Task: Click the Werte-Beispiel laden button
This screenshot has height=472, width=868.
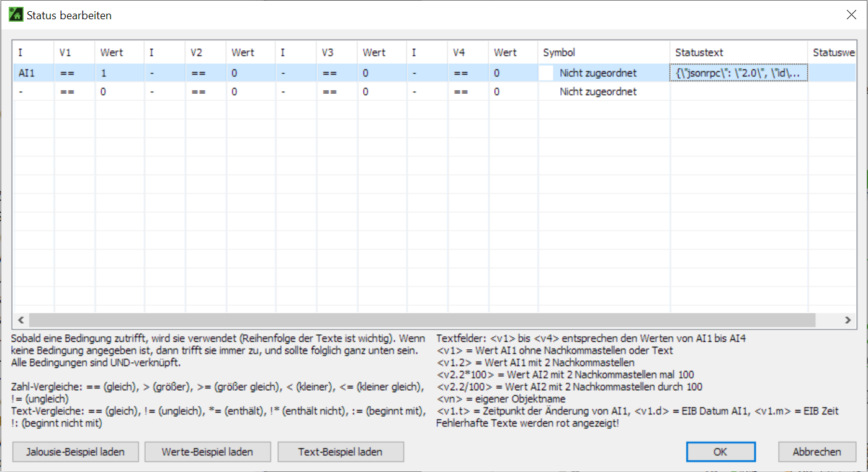Action: (207, 452)
